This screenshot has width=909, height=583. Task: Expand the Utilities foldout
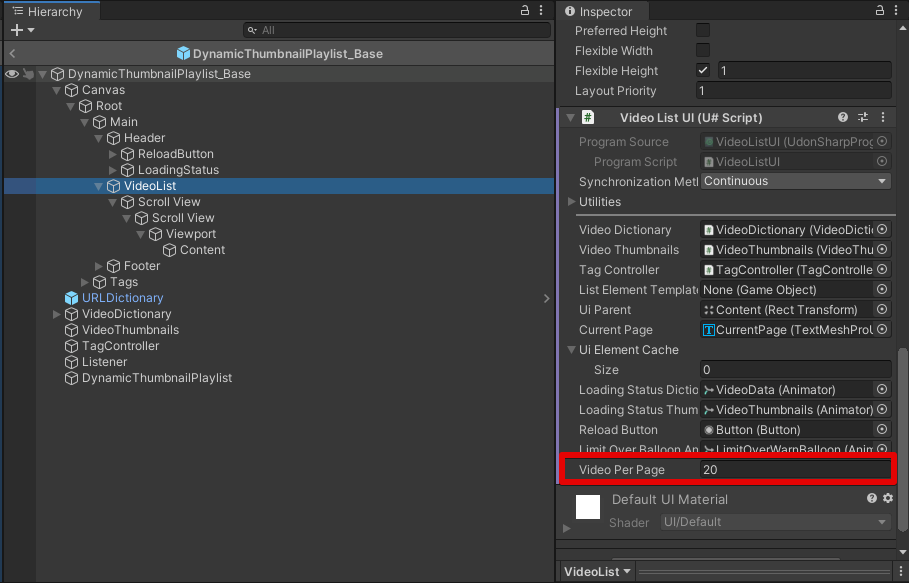(570, 202)
